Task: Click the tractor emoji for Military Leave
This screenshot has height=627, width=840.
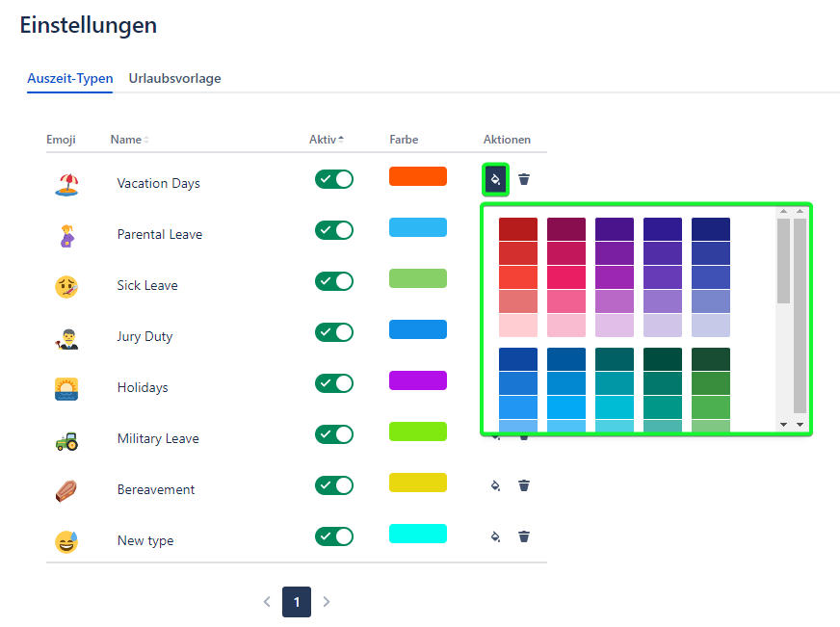Action: (x=66, y=439)
